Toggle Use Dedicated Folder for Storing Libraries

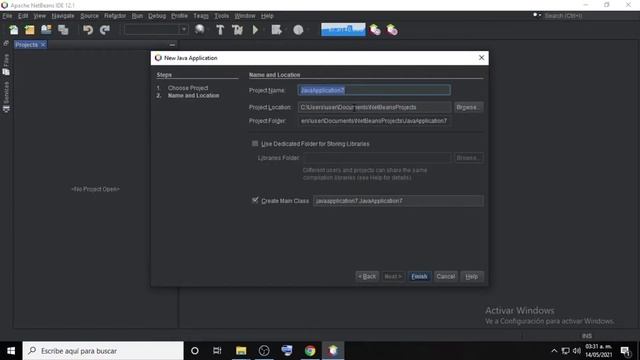pos(255,144)
